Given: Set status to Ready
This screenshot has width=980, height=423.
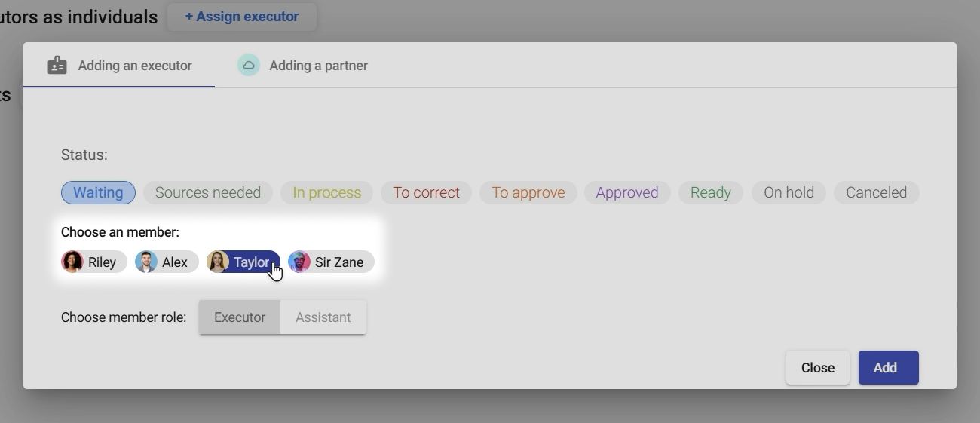Looking at the screenshot, I should 710,192.
